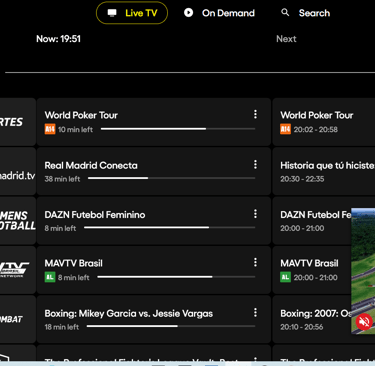Open options menu for Real Madrid Conecta
This screenshot has height=366, width=375.
tap(255, 164)
